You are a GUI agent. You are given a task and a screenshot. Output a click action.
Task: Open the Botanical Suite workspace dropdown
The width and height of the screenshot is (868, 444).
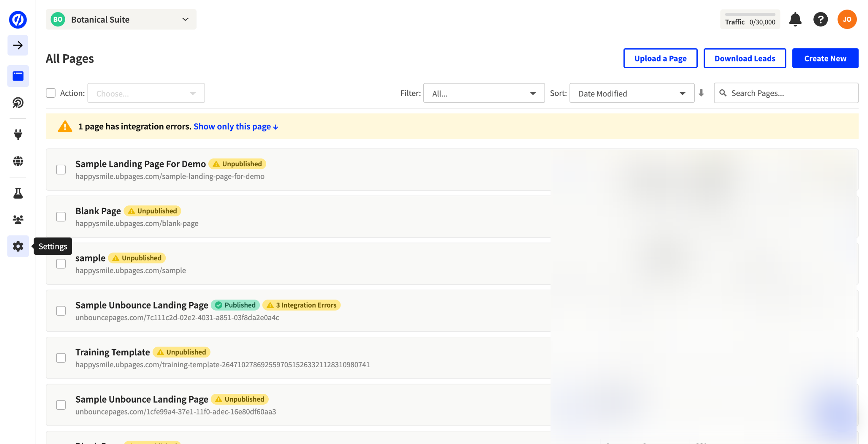click(x=121, y=19)
